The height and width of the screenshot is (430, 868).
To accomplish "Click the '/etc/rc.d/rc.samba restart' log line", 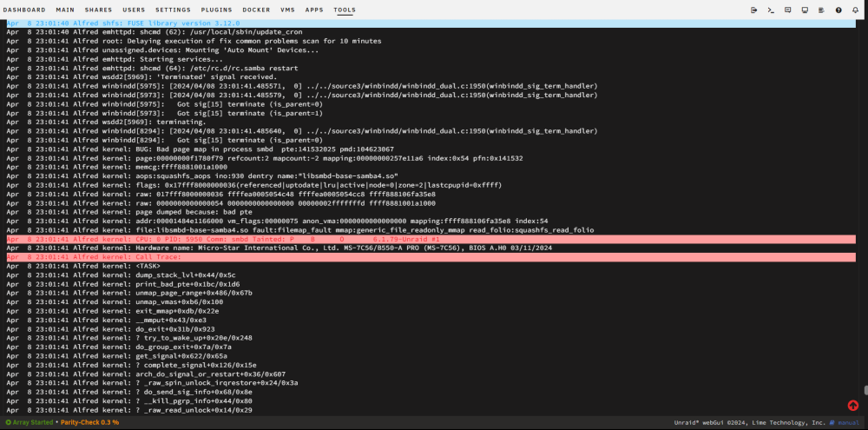I will (x=152, y=68).
